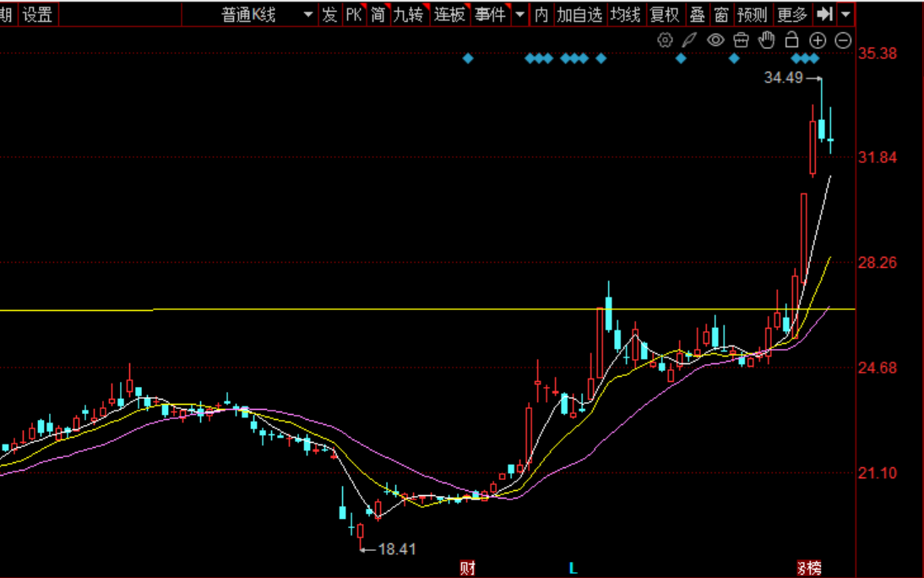Toggle the 均线 moving average display

[625, 14]
